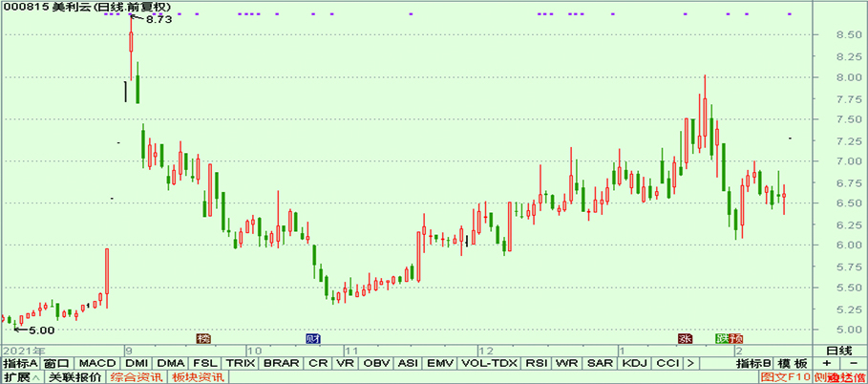The image size is (868, 384).
Task: Open the SAR indicator tab
Action: (x=599, y=364)
